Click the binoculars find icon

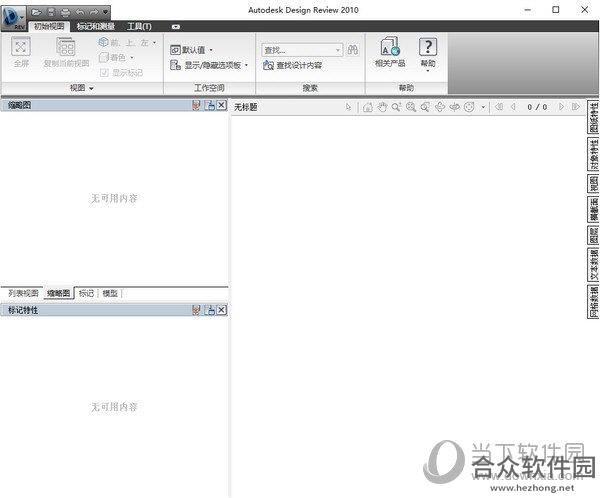click(352, 50)
